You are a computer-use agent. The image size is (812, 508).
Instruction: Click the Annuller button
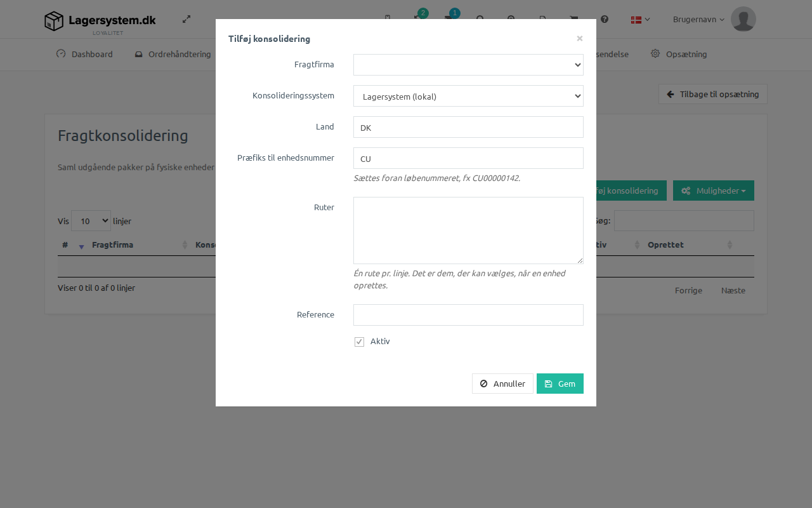pos(502,384)
